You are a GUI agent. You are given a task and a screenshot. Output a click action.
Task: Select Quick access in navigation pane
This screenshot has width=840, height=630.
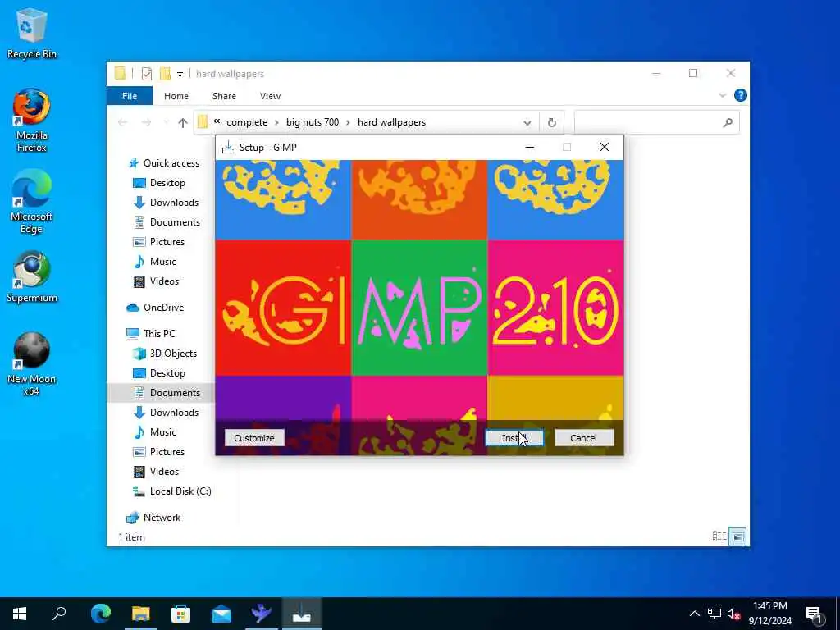point(165,163)
